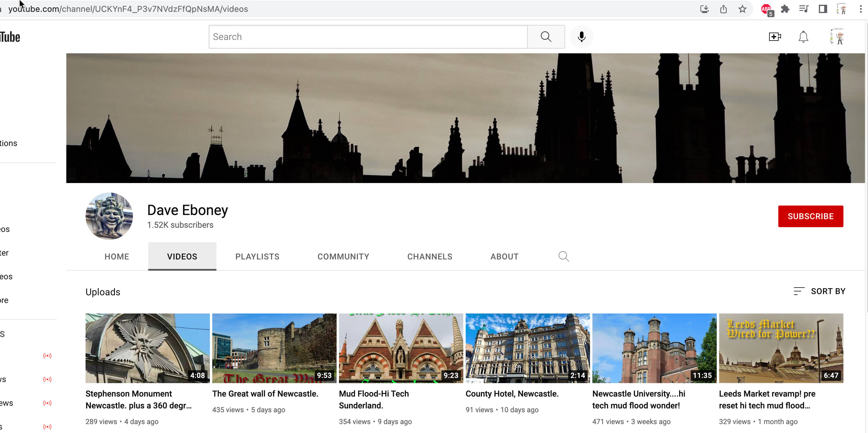Image resolution: width=868 pixels, height=433 pixels.
Task: Click the 1.52K subscribers text
Action: [x=180, y=225]
